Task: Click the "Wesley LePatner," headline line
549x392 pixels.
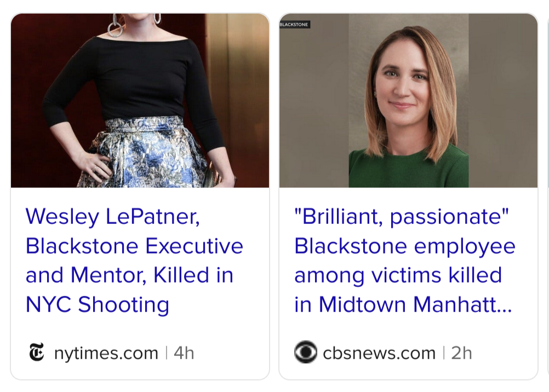Action: tap(112, 216)
